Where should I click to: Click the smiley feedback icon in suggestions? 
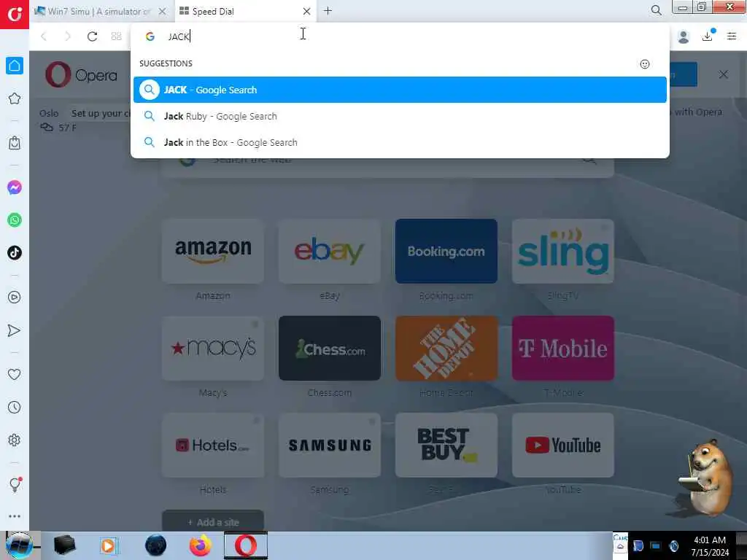pyautogui.click(x=645, y=64)
